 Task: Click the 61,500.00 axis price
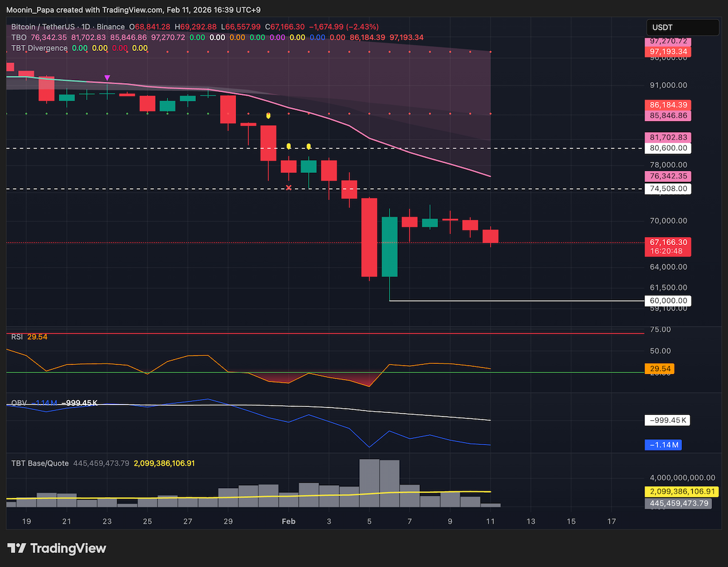(669, 287)
